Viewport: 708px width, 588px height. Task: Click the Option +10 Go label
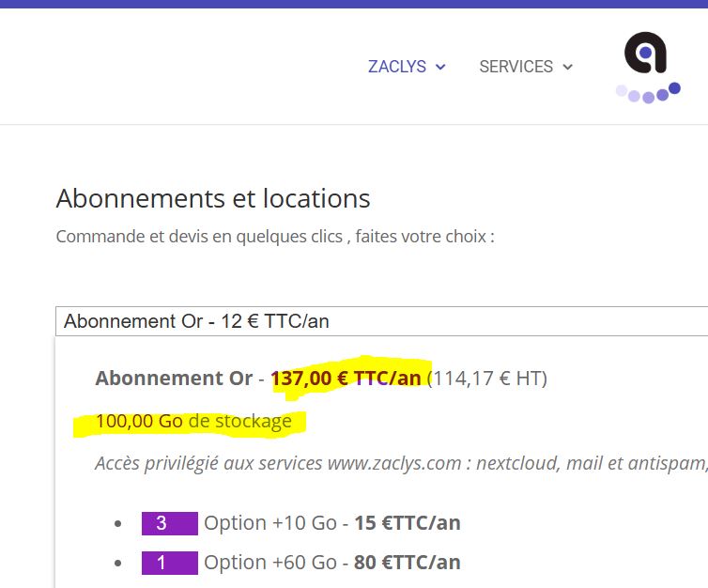pyautogui.click(x=270, y=523)
